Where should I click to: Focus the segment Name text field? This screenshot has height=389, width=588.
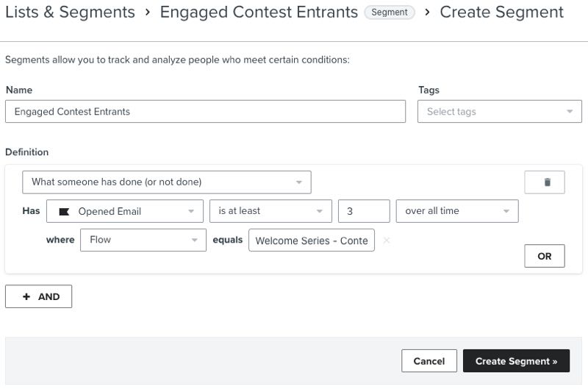point(205,112)
